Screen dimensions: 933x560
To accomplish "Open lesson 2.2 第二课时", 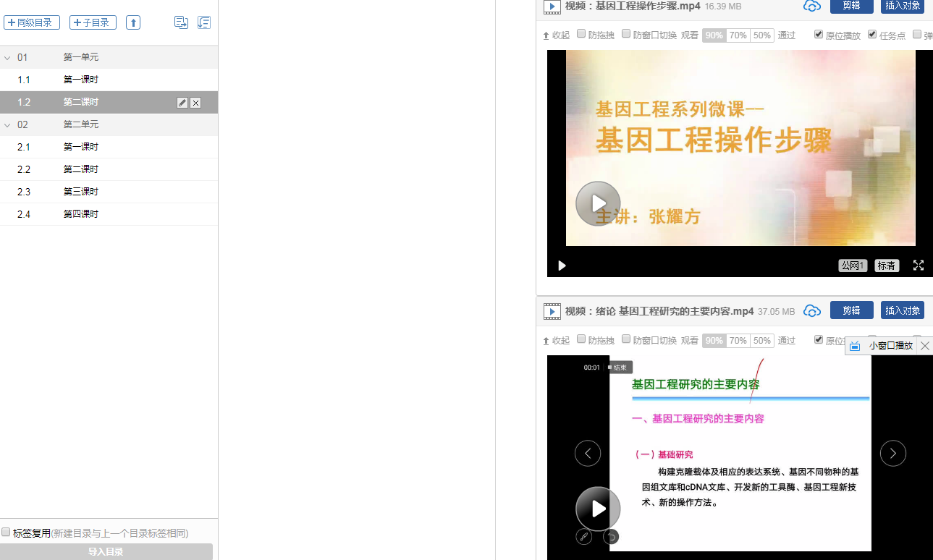I will click(x=109, y=169).
